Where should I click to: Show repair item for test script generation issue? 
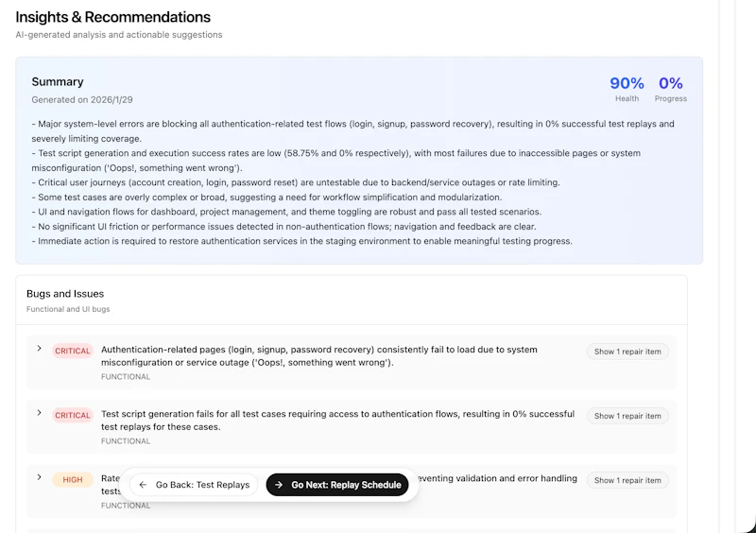pos(627,416)
